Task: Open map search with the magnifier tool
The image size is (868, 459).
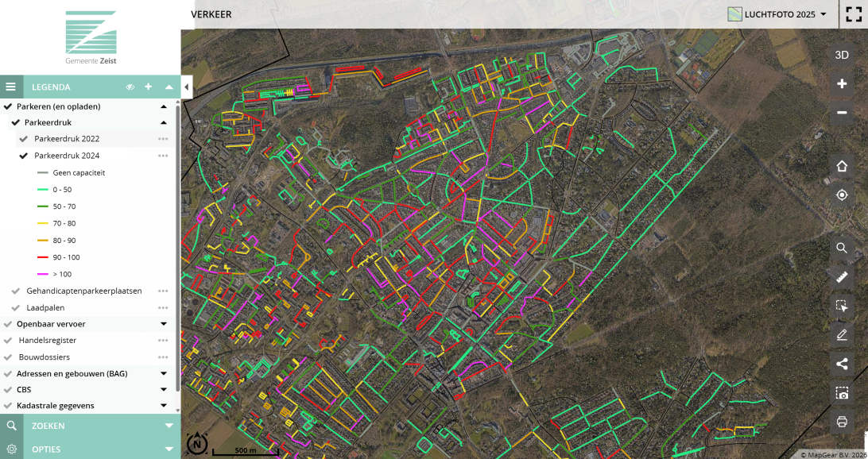Action: coord(842,248)
